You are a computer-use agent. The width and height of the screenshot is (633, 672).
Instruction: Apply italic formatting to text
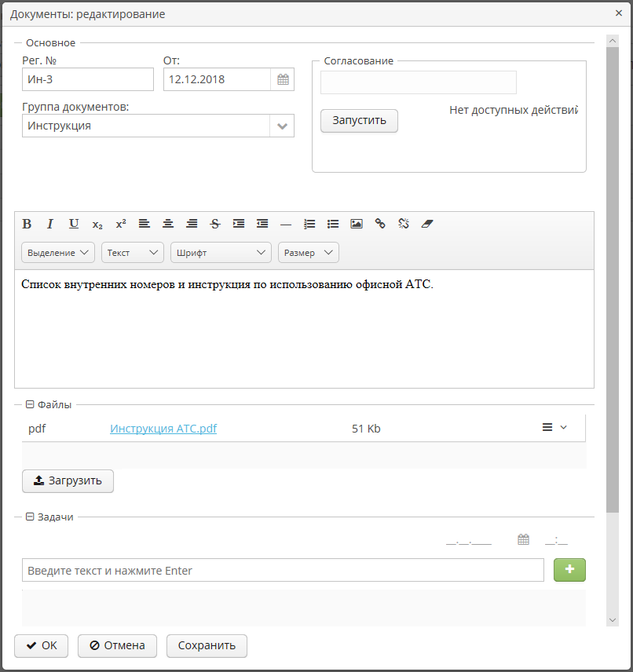[50, 224]
